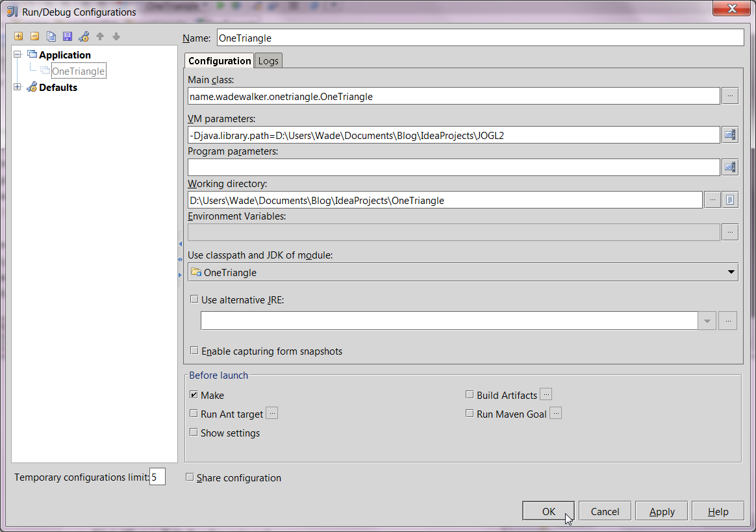Image resolution: width=756 pixels, height=532 pixels.
Task: Open the VM parameters expansion editor
Action: [729, 134]
